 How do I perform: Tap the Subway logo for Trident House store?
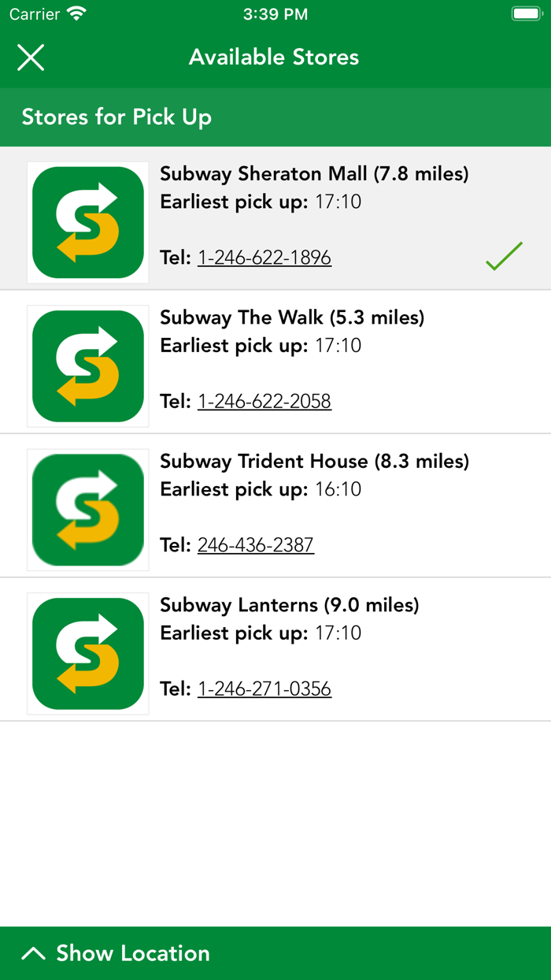[x=87, y=509]
